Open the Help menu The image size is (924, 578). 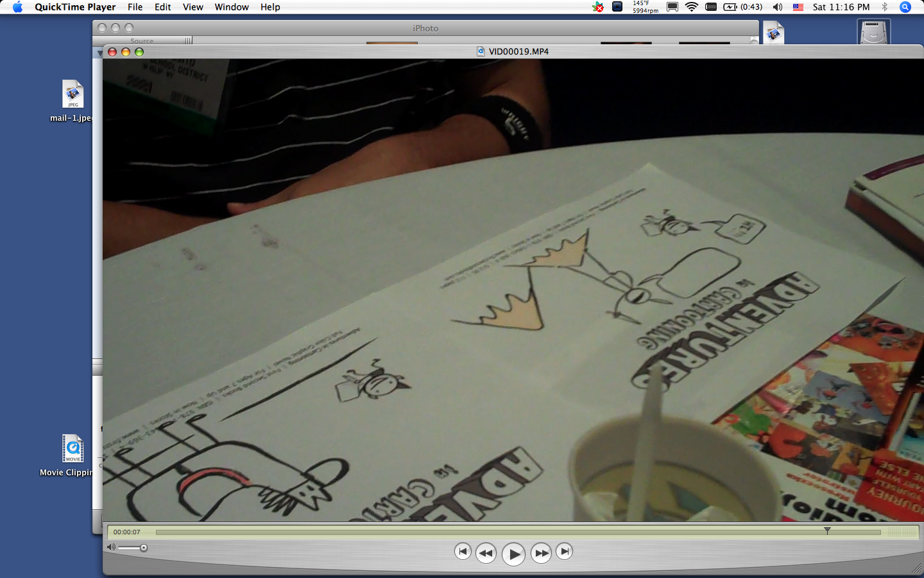[x=270, y=7]
